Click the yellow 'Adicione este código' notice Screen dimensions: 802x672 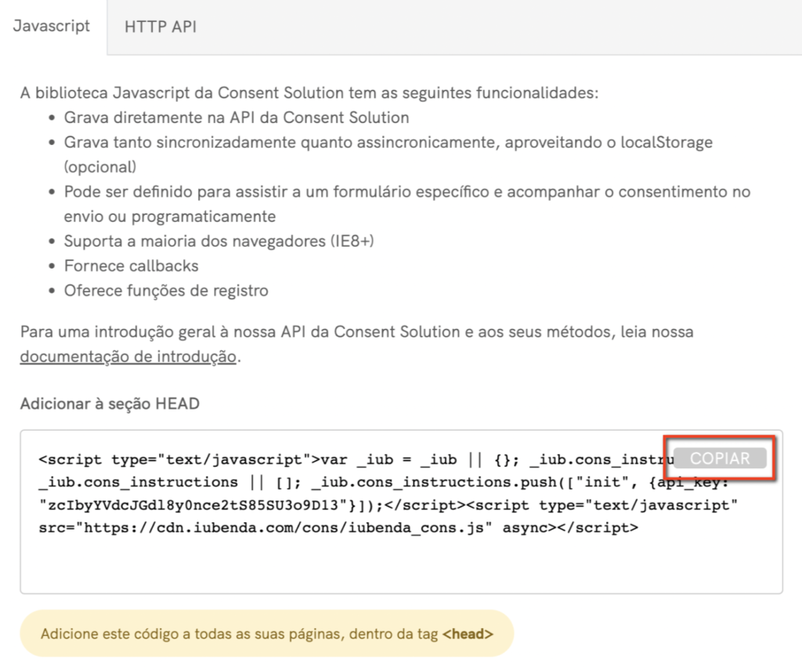235,634
